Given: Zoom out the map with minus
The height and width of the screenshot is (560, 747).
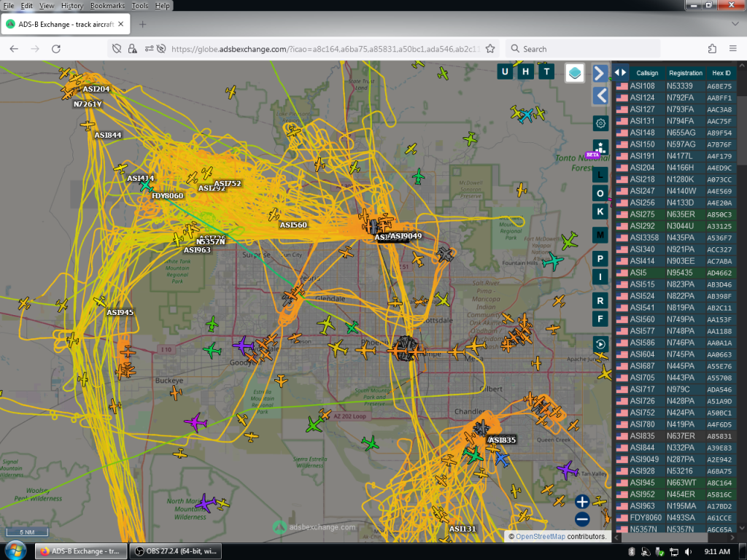Looking at the screenshot, I should tap(582, 519).
